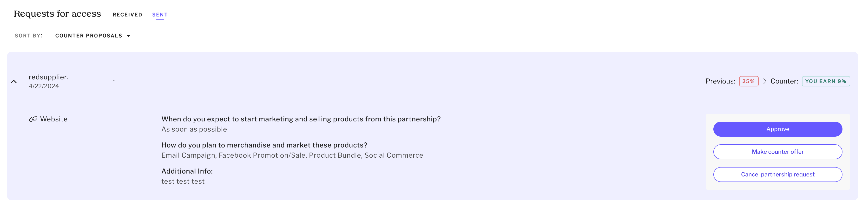
Task: Switch to the Received tab
Action: pos(127,15)
